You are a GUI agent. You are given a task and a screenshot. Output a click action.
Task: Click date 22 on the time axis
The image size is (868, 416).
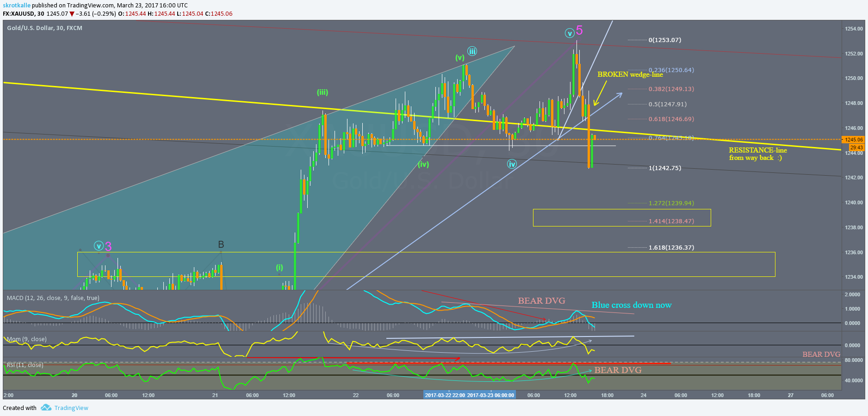(x=356, y=395)
